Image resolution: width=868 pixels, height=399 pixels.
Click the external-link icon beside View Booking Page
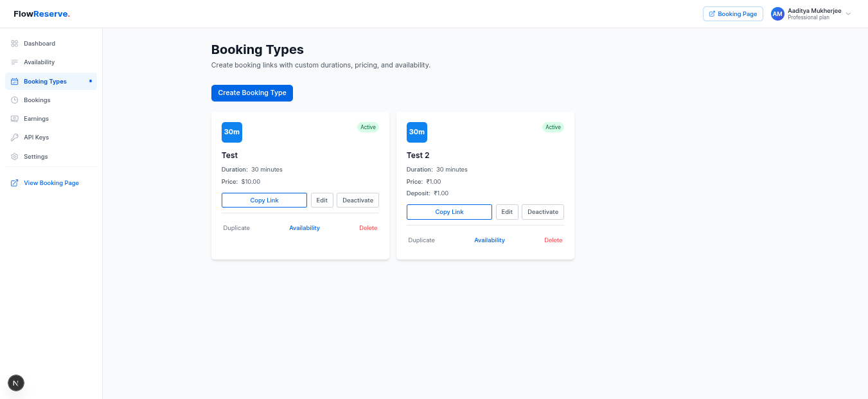(13, 182)
